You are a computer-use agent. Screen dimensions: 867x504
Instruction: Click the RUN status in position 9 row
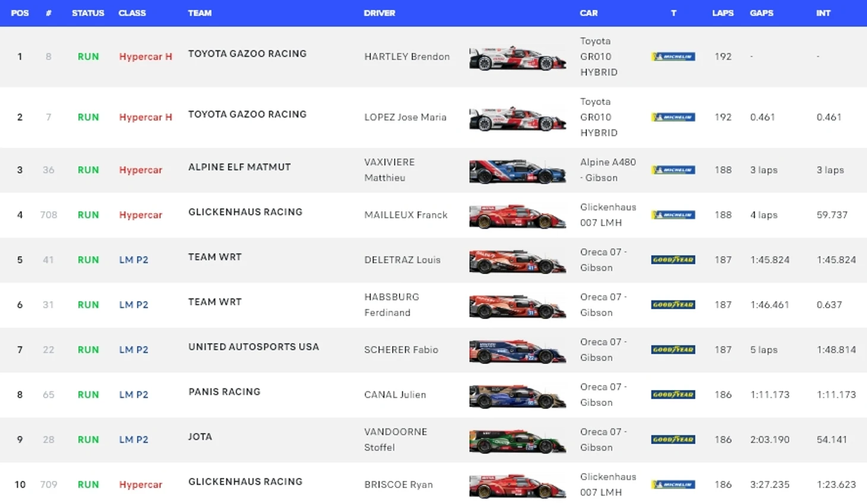click(x=88, y=439)
